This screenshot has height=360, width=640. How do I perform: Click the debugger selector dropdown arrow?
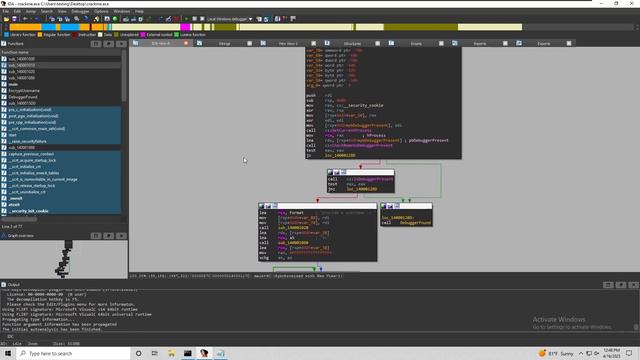[251, 19]
